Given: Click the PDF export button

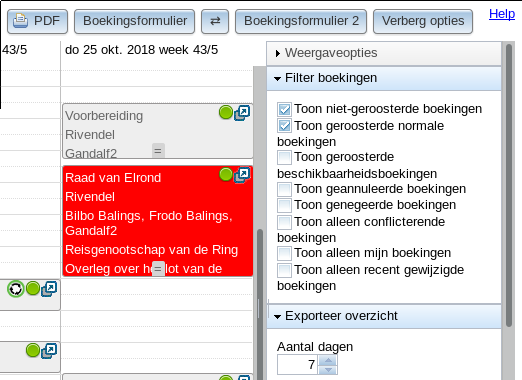Looking at the screenshot, I should coord(37,21).
